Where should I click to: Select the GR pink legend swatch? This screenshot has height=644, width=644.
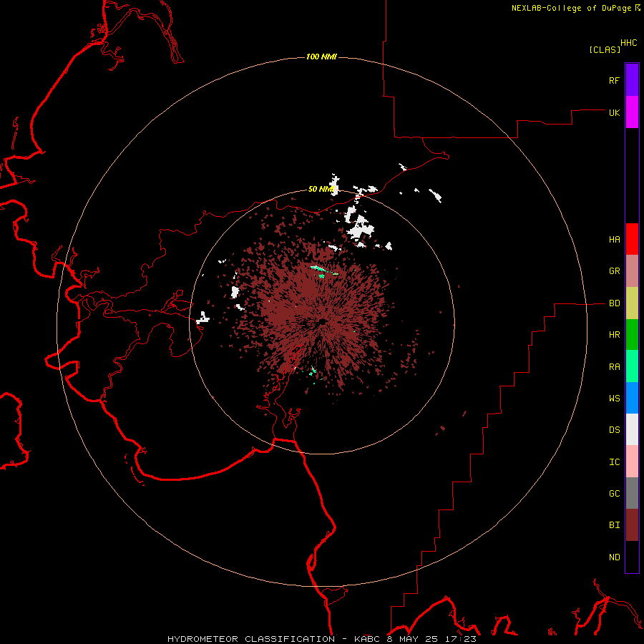click(x=632, y=271)
